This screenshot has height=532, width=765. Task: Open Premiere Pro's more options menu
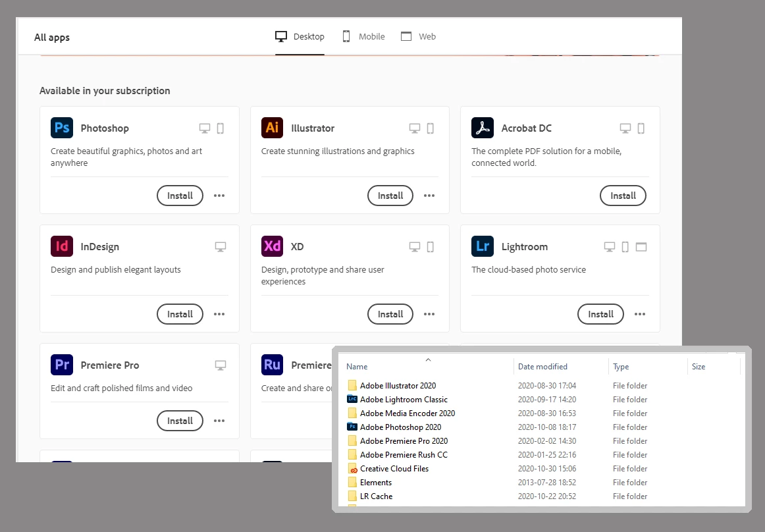pos(219,421)
